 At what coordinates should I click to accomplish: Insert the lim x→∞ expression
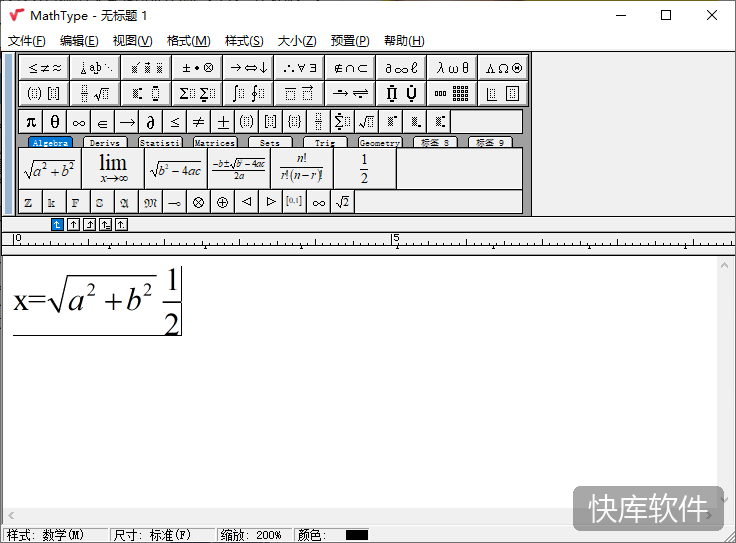pos(113,169)
